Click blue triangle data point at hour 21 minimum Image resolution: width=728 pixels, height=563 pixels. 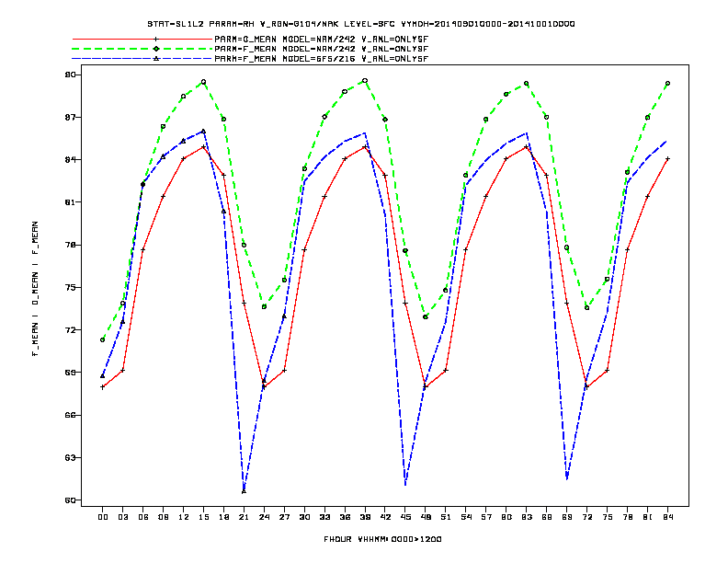[x=244, y=491]
